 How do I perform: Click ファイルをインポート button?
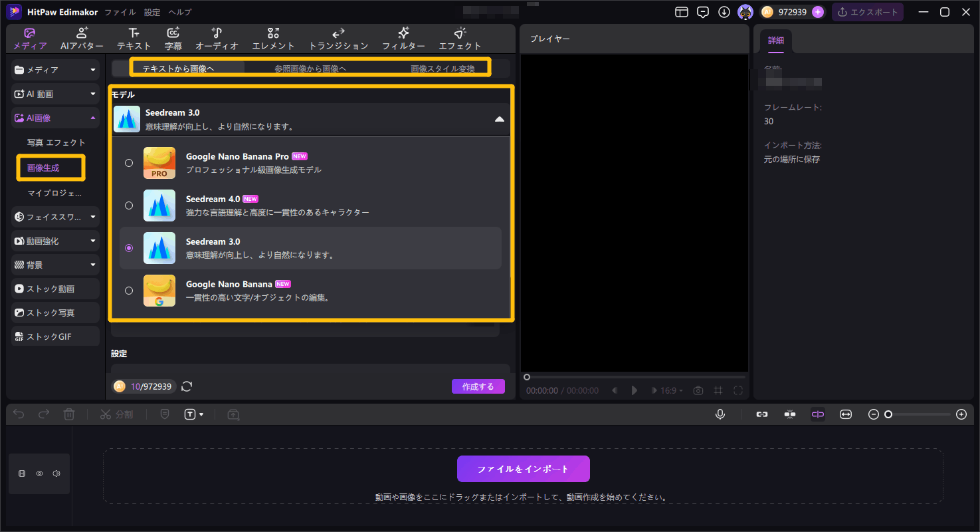coord(523,469)
